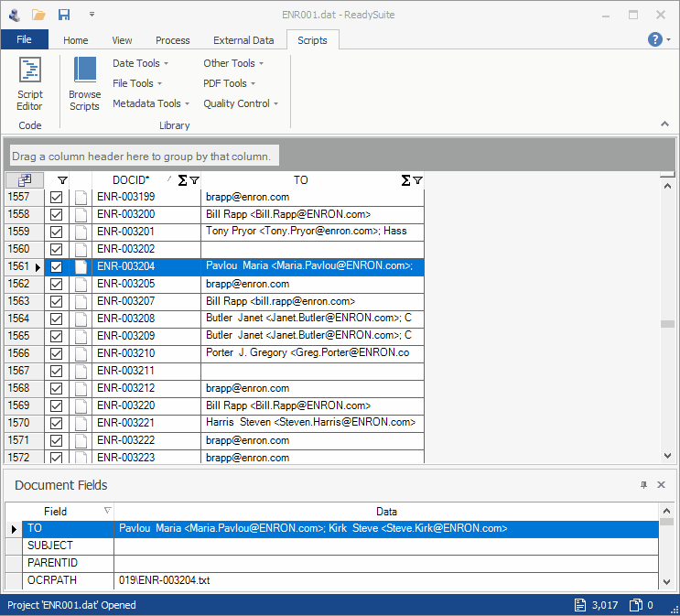Click the document icon for ENR-003199

click(81, 198)
